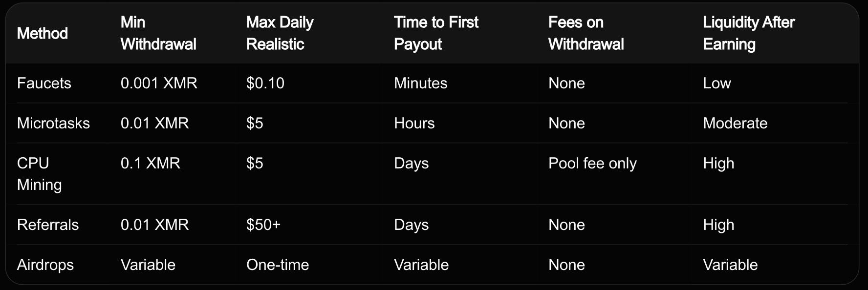Click the Method column header
The height and width of the screenshot is (290, 868).
coord(43,33)
